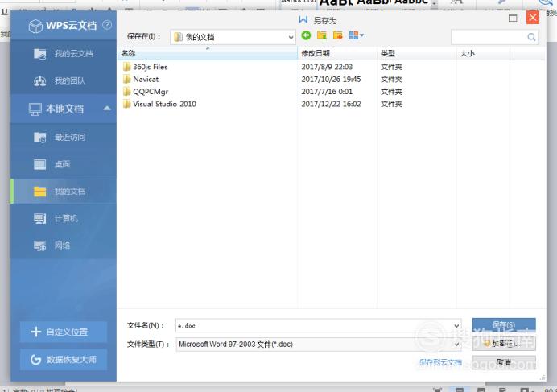This screenshot has height=392, width=557.
Task: Open the view mode icon dropdown
Action: coord(357,35)
